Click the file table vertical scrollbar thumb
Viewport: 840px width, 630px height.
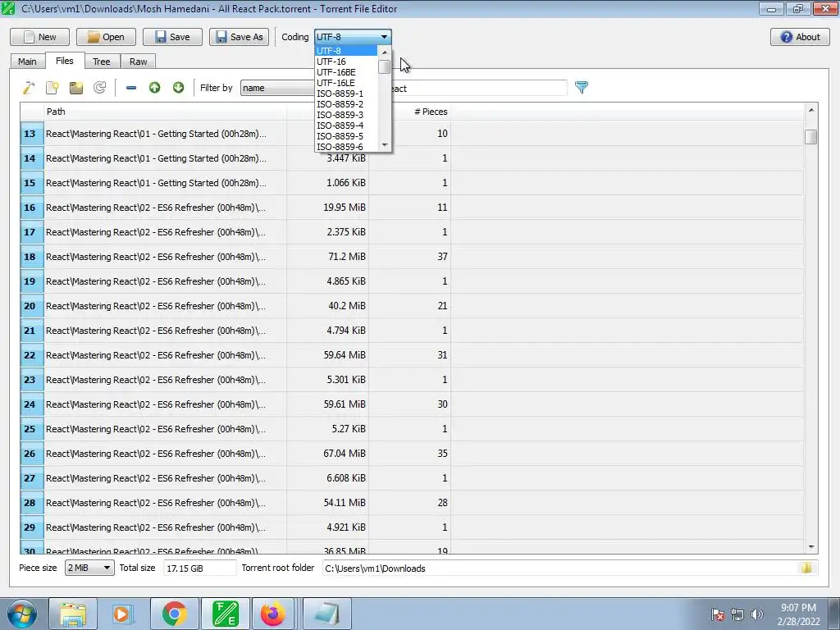pos(810,137)
